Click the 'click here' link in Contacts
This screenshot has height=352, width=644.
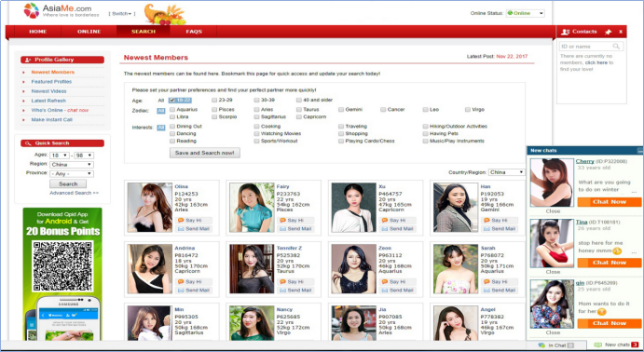[596, 62]
